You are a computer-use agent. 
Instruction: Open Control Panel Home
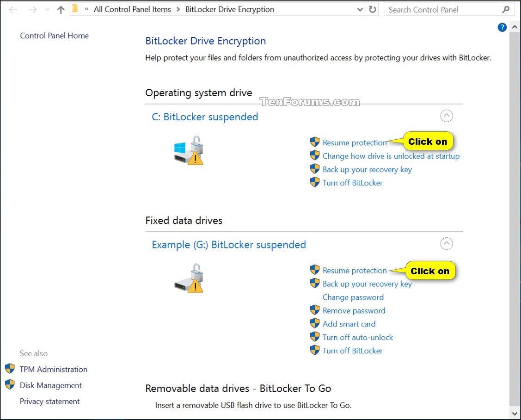tap(54, 36)
